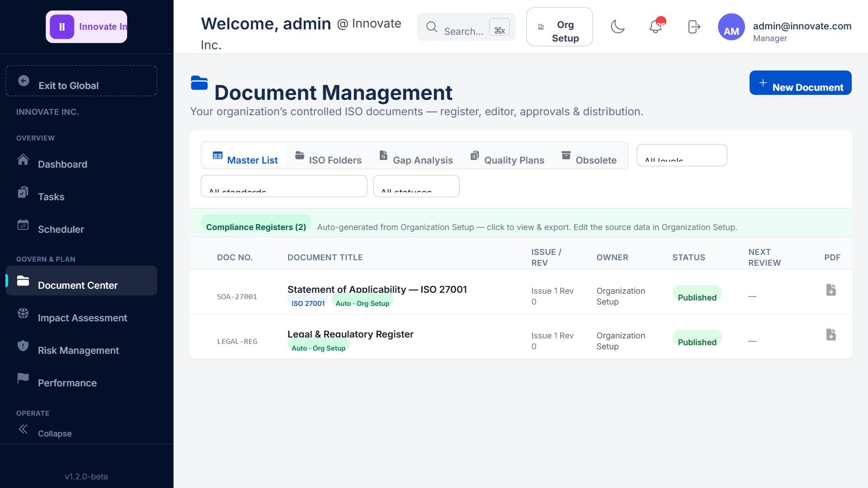The image size is (868, 488).
Task: Click the Quality Plans tab icon
Action: click(475, 155)
